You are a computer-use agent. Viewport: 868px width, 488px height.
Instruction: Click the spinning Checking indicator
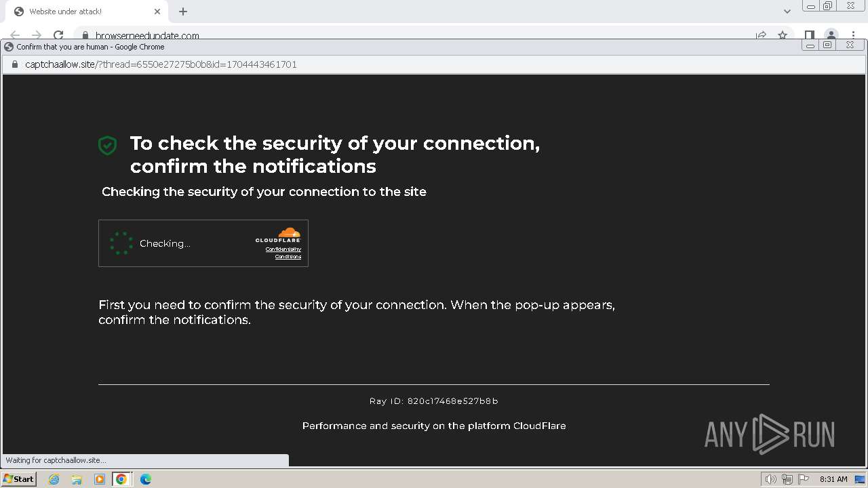point(121,243)
